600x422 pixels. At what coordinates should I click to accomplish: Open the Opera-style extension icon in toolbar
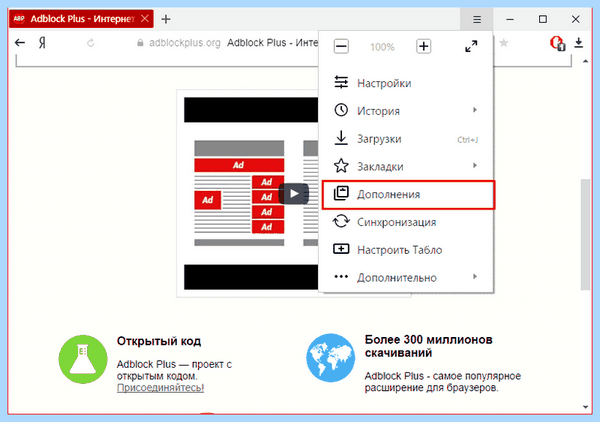[557, 43]
